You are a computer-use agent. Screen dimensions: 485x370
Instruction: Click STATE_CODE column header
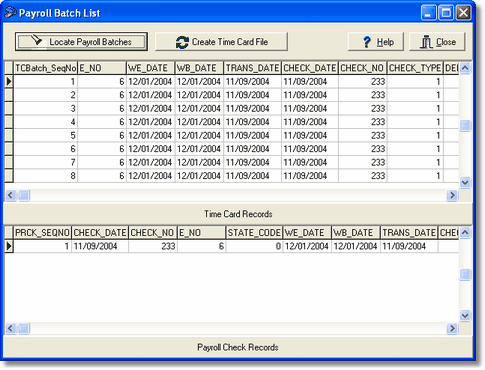click(254, 233)
